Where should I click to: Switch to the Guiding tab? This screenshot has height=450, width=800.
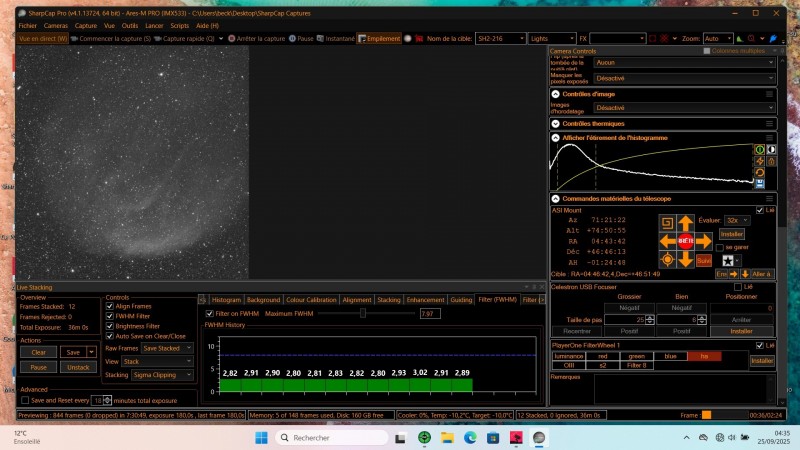point(461,300)
